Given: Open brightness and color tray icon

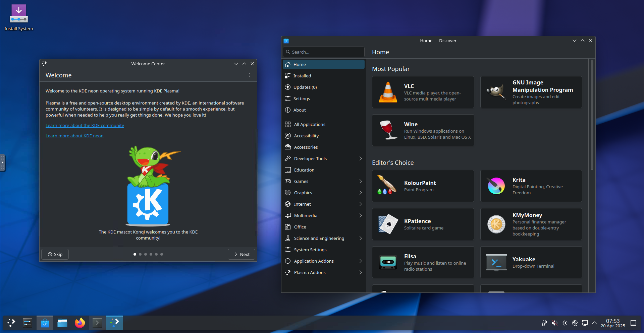Looking at the screenshot, I should pos(565,323).
